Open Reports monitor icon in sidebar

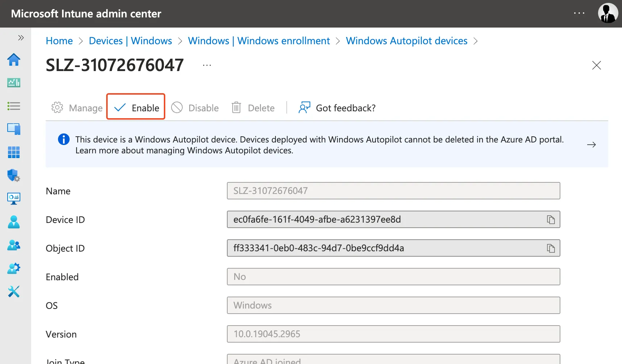[14, 199]
